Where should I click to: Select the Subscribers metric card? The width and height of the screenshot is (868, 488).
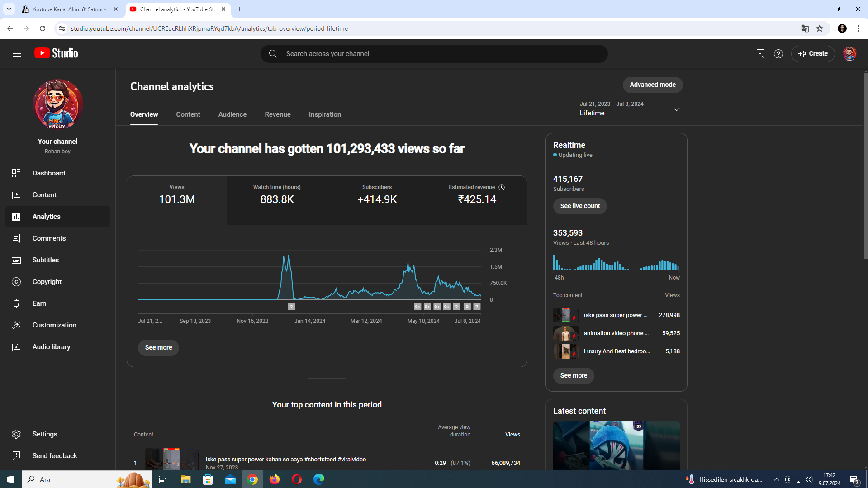pyautogui.click(x=377, y=200)
